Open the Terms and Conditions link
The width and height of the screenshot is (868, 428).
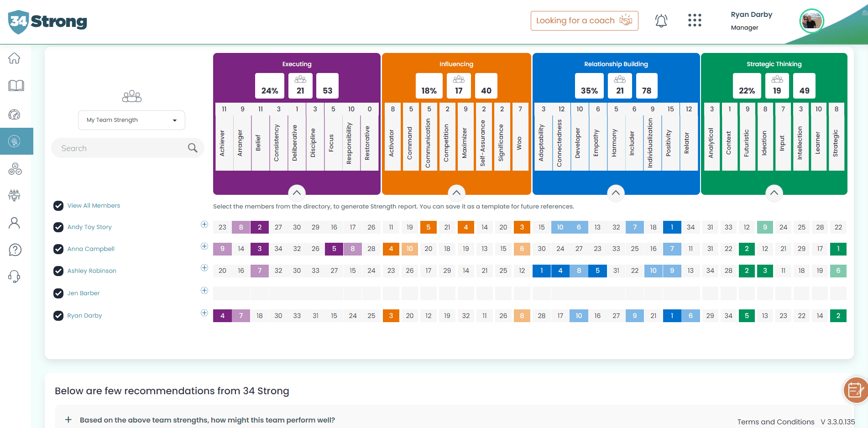point(775,422)
